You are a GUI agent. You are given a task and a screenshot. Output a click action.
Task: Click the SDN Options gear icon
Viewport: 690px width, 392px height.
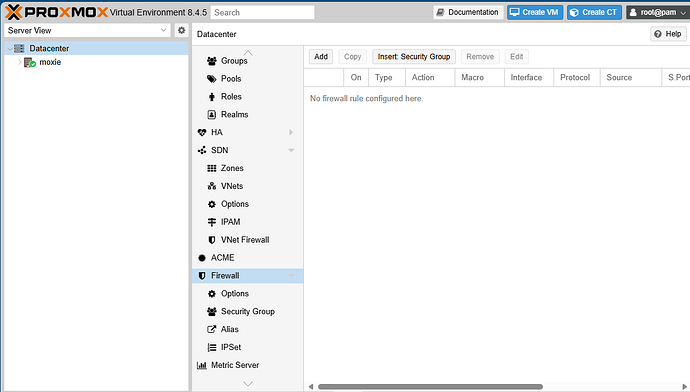212,204
